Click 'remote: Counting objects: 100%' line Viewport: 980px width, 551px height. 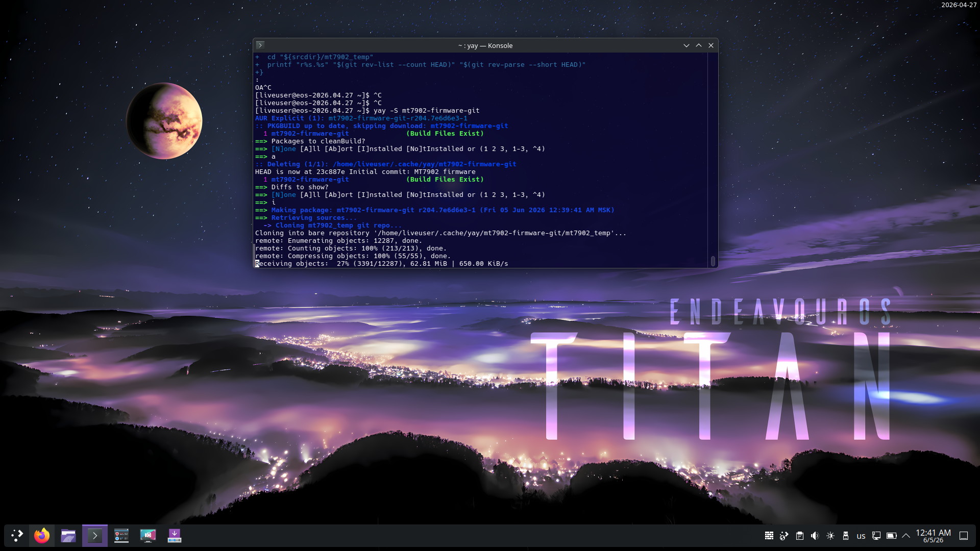coord(351,248)
